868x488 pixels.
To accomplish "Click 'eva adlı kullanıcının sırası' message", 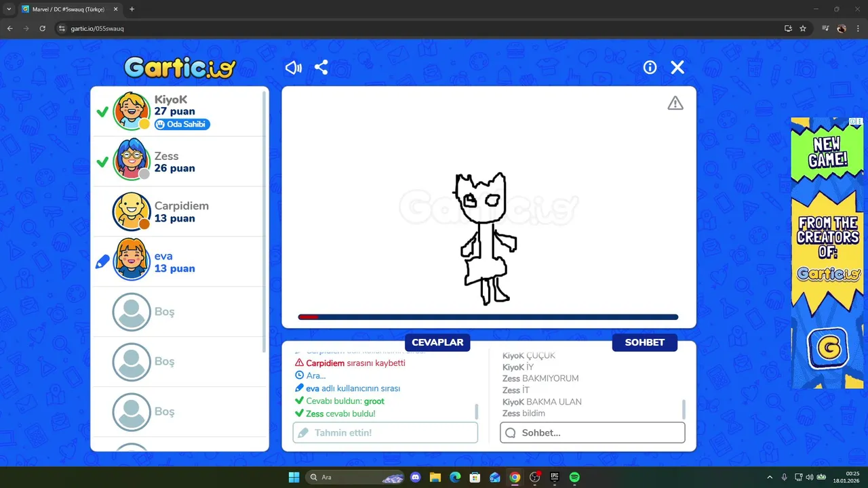I will click(x=347, y=388).
